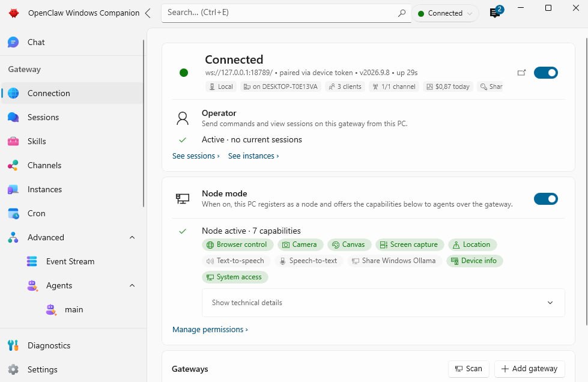Enable the Text-to-speech capability chip
588x382 pixels.
click(236, 261)
